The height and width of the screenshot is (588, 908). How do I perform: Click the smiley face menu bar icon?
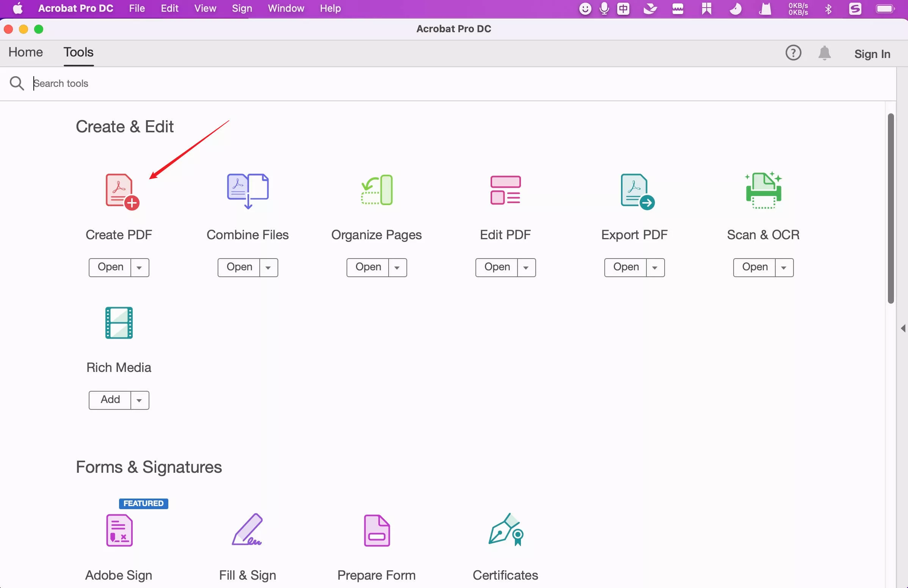pyautogui.click(x=585, y=8)
